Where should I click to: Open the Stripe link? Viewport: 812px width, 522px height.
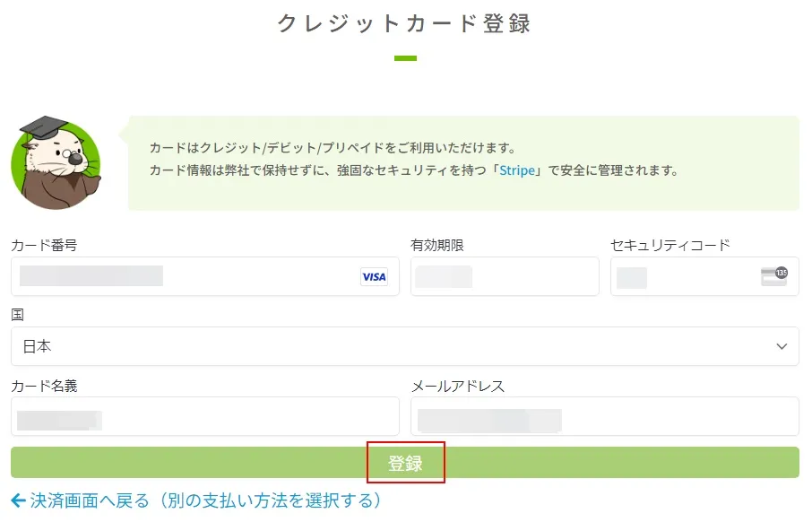click(x=517, y=170)
